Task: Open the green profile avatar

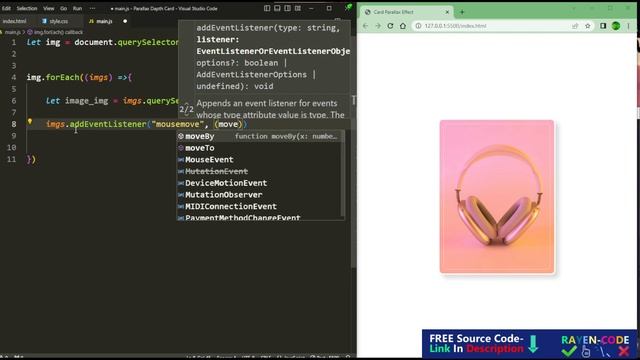Action: click(616, 26)
